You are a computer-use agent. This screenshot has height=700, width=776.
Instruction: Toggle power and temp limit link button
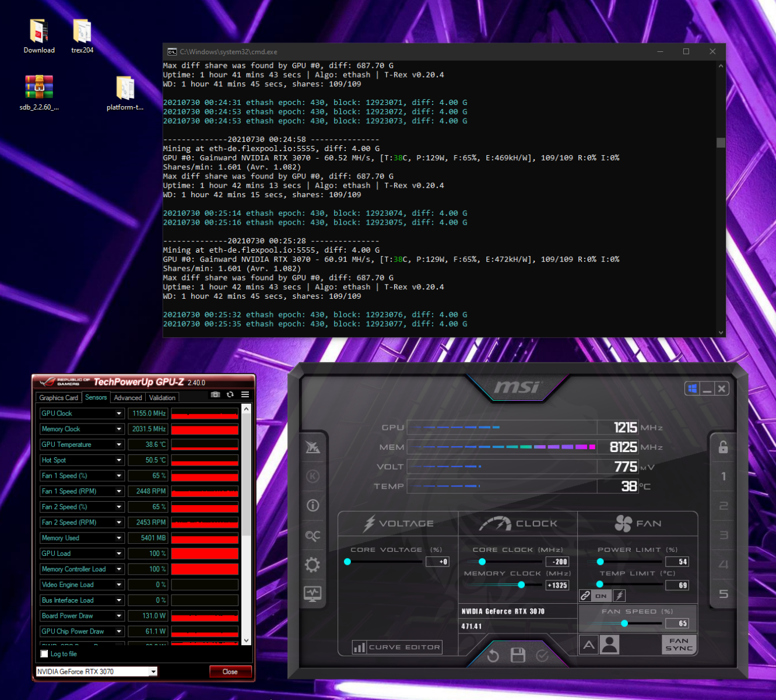[x=585, y=596]
